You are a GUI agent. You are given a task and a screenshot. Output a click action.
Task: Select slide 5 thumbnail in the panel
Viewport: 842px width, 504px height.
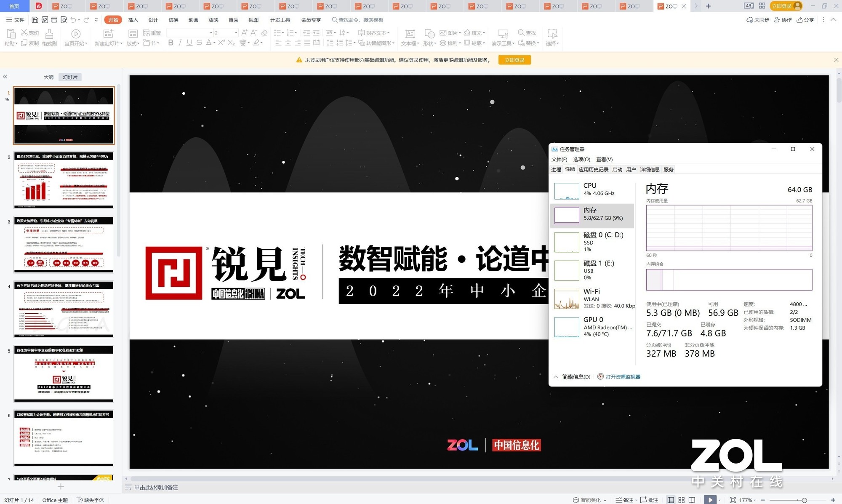tap(64, 374)
